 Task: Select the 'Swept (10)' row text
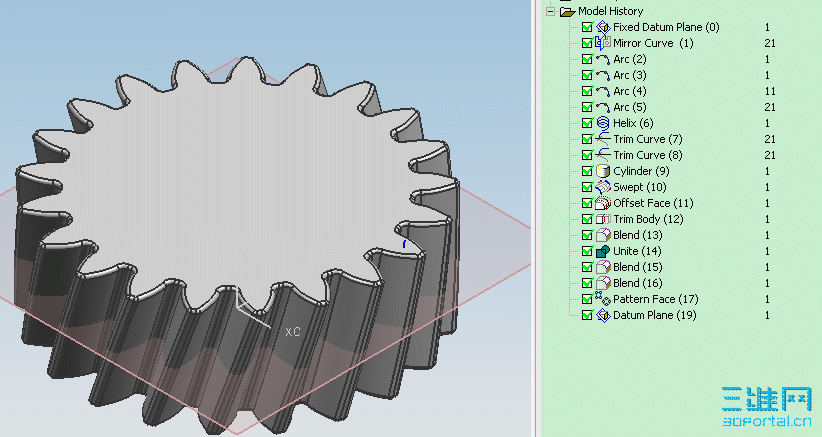[x=640, y=187]
